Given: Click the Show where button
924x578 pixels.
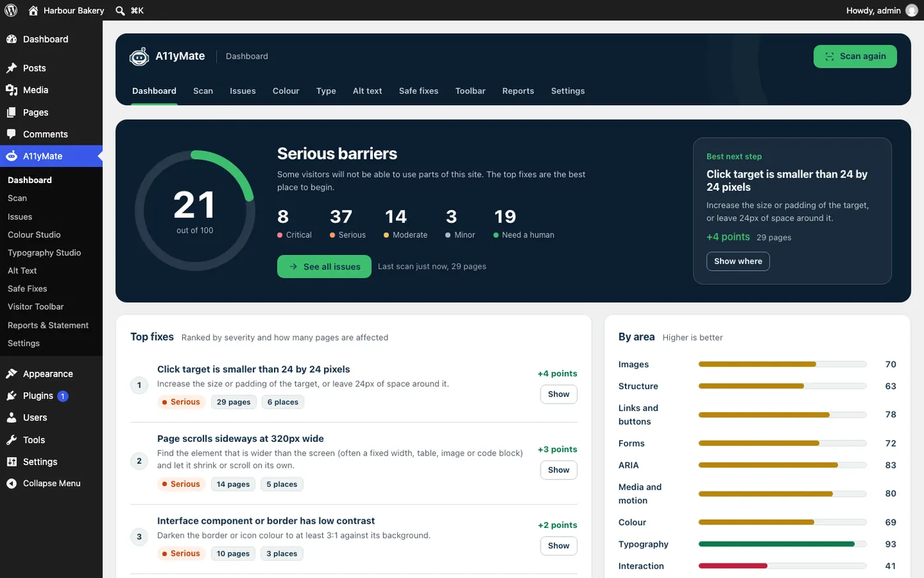Looking at the screenshot, I should (x=738, y=262).
